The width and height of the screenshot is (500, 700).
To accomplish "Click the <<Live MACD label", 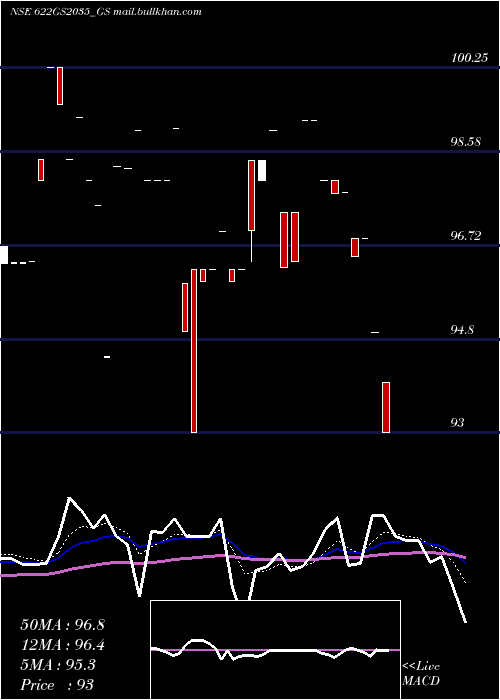I will (421, 674).
